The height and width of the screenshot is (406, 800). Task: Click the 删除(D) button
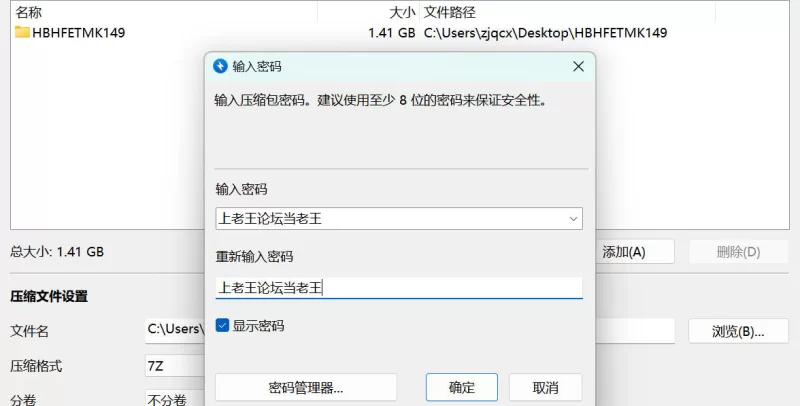coord(738,252)
